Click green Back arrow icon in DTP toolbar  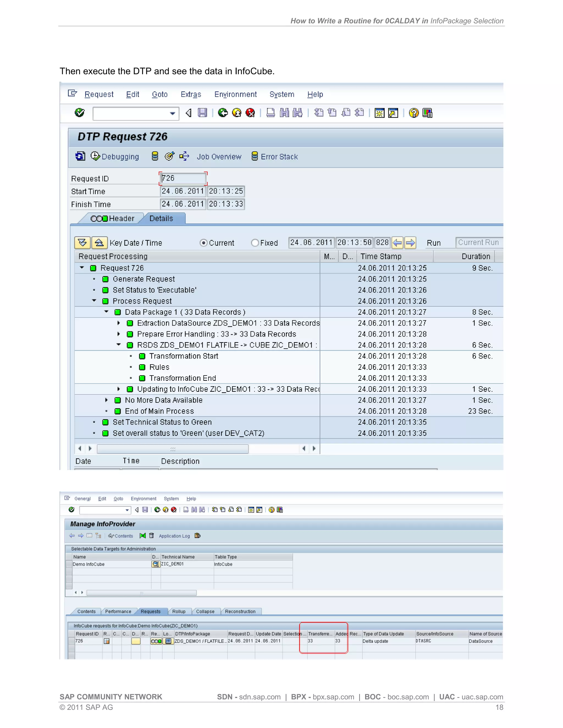click(x=223, y=113)
